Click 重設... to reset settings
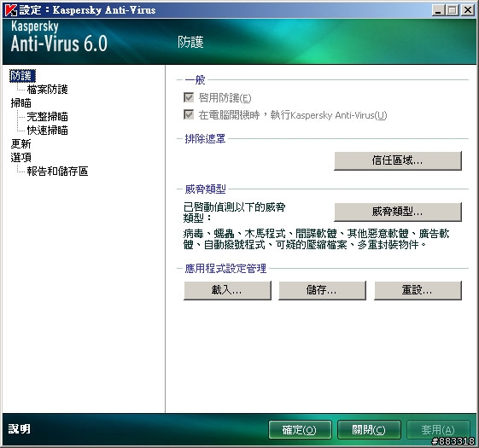 pos(418,290)
